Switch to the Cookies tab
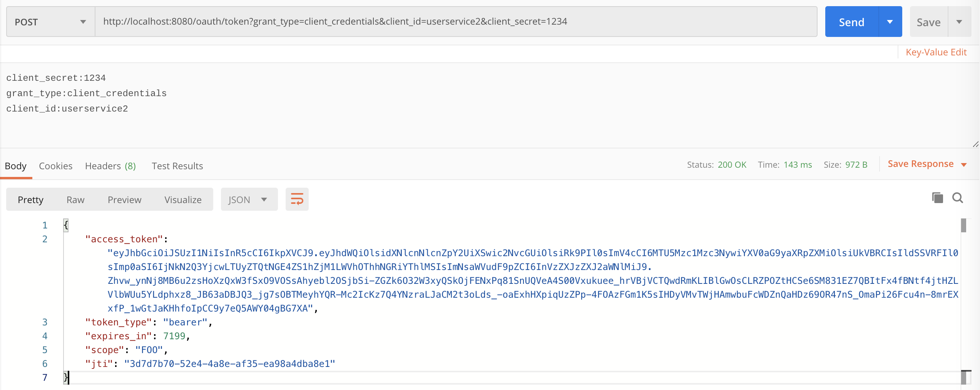This screenshot has height=390, width=980. (x=55, y=166)
